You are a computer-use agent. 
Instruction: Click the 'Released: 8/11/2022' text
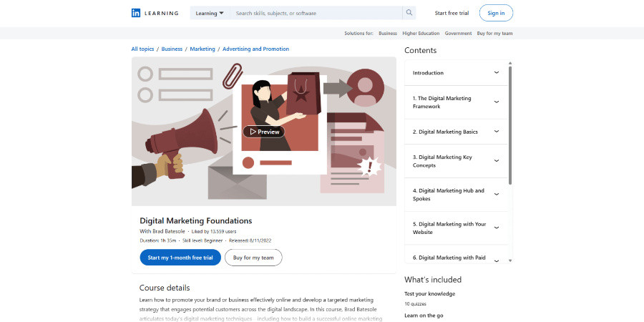(x=250, y=240)
